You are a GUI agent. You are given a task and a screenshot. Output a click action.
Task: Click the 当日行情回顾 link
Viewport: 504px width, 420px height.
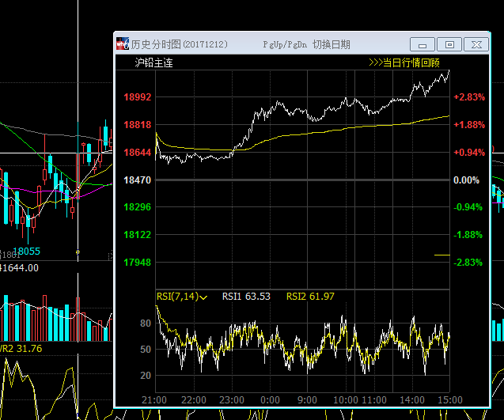404,62
